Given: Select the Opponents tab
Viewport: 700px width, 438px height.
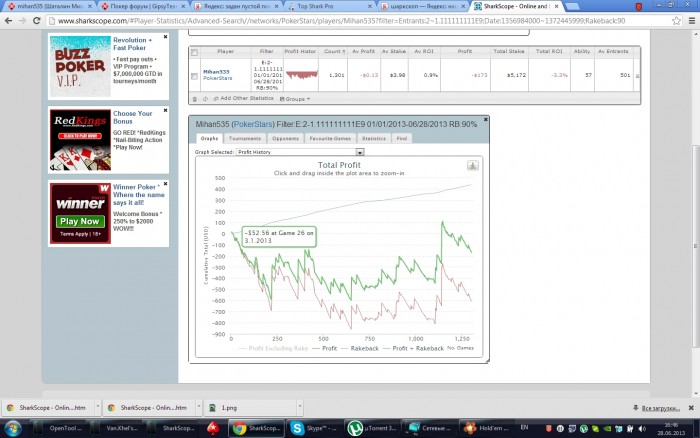Looking at the screenshot, I should click(x=285, y=138).
